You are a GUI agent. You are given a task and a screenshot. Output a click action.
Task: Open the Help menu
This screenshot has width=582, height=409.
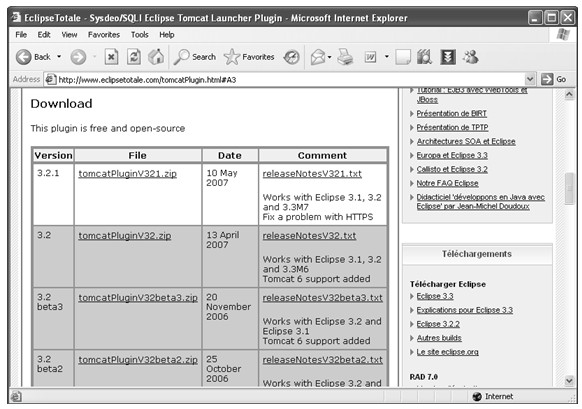coord(167,35)
